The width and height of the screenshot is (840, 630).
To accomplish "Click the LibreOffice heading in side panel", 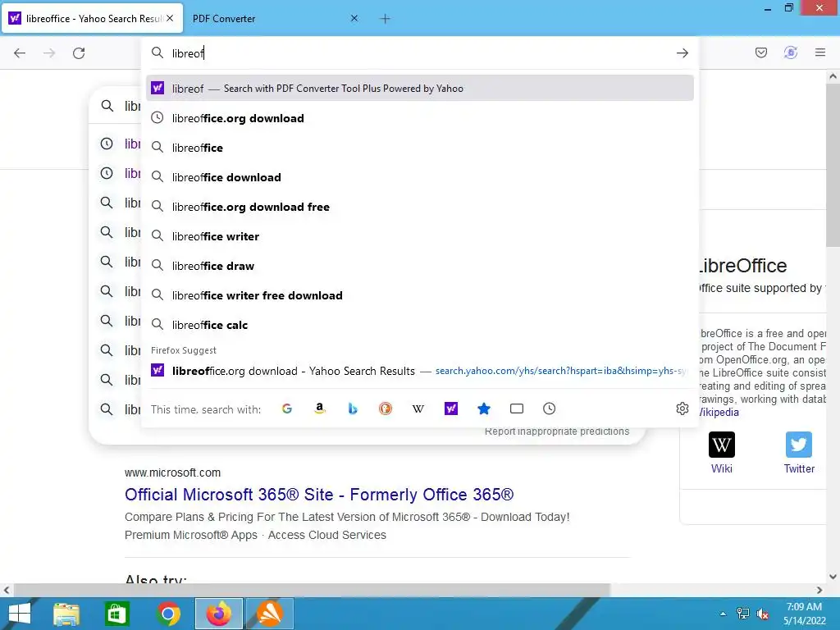I will [743, 266].
